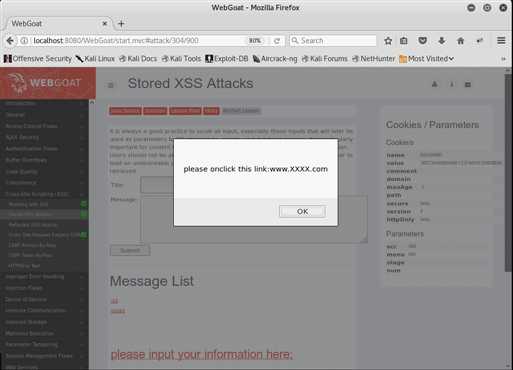Open the Firefox hamburger menu

click(x=501, y=41)
